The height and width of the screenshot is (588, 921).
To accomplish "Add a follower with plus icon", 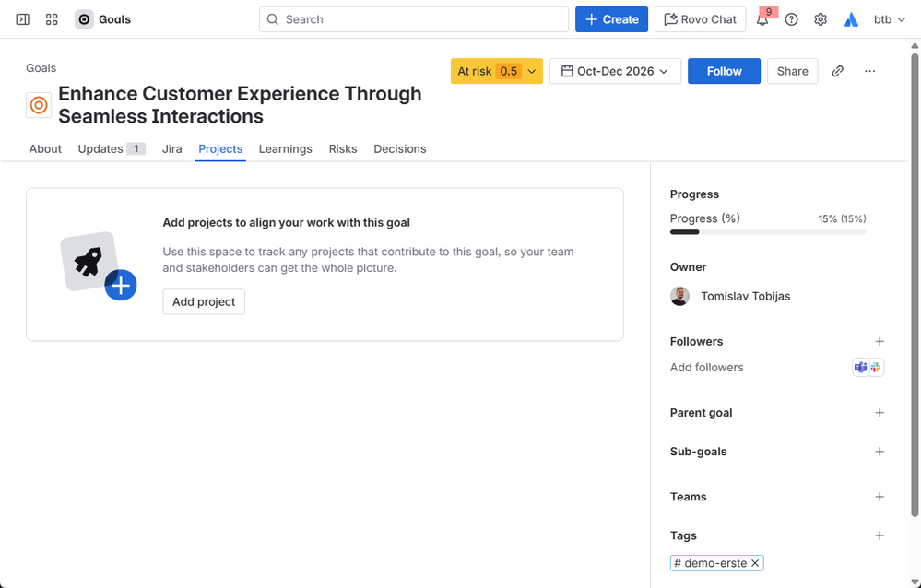I will [x=880, y=342].
